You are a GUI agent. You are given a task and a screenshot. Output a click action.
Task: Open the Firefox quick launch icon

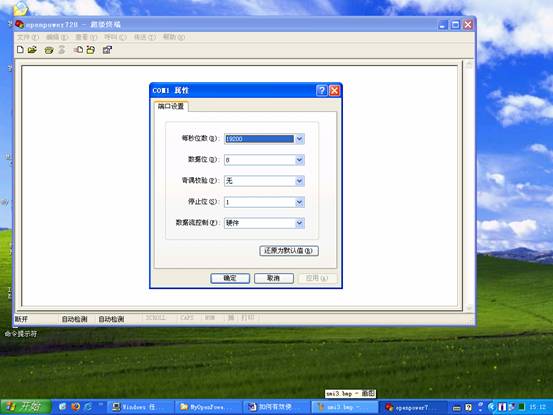click(x=75, y=407)
